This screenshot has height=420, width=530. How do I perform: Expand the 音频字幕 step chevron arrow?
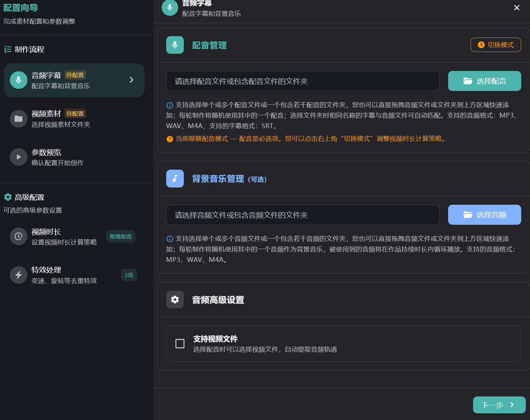pyautogui.click(x=131, y=80)
